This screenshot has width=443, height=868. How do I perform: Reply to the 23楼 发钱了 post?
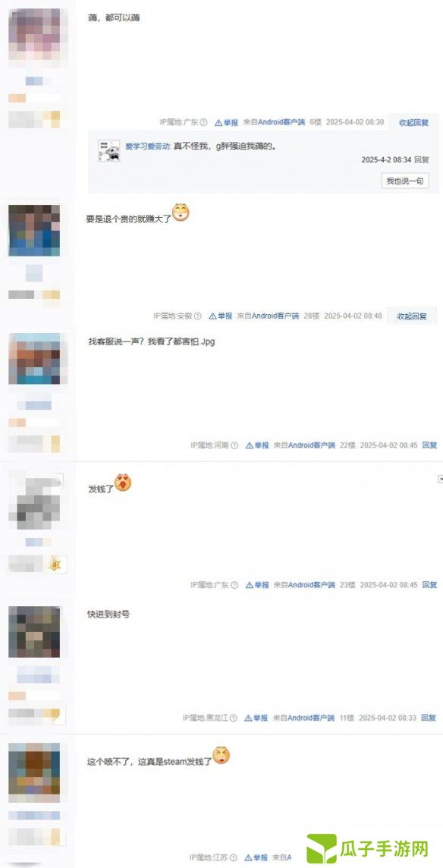click(429, 584)
